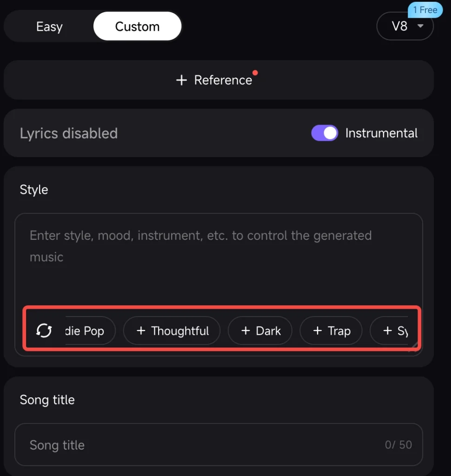Open the V8 version dropdown
The image size is (451, 476).
[405, 26]
